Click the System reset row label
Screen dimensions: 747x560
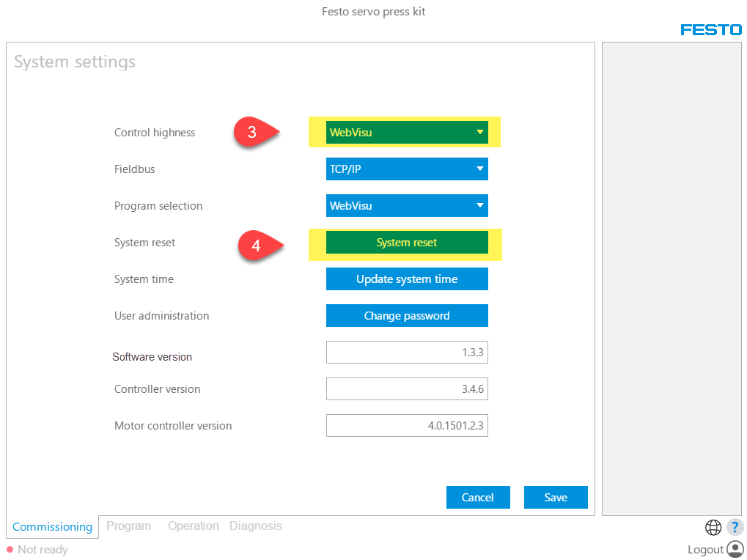click(x=144, y=243)
